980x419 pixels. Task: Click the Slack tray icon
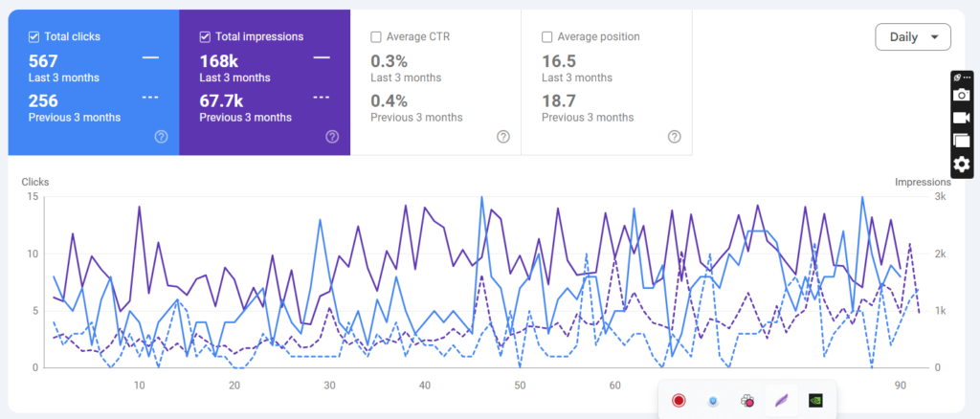(748, 401)
